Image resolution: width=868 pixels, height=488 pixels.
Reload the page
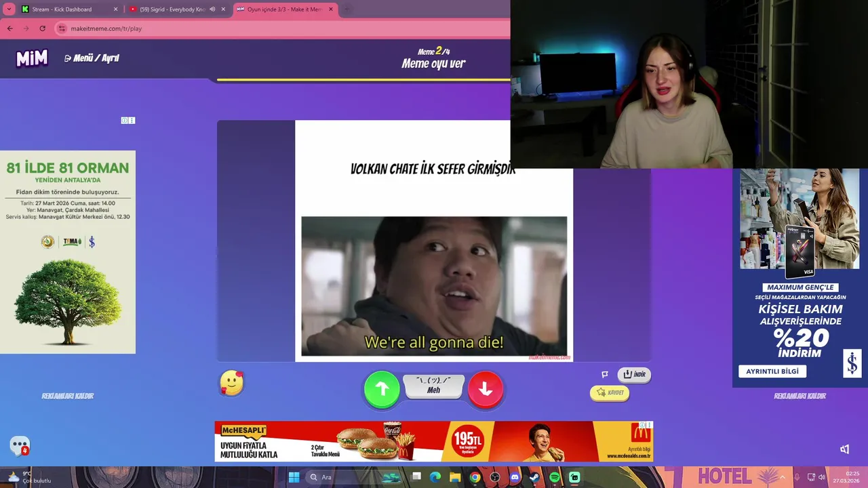(42, 28)
